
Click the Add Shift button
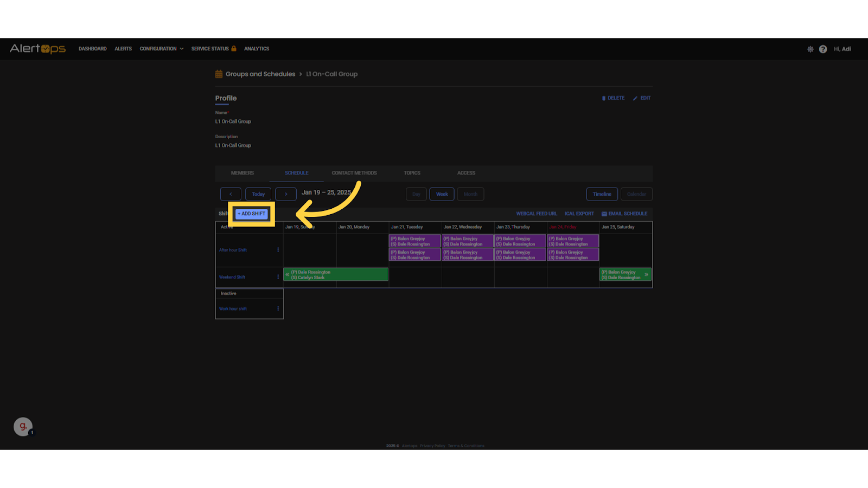(x=252, y=214)
